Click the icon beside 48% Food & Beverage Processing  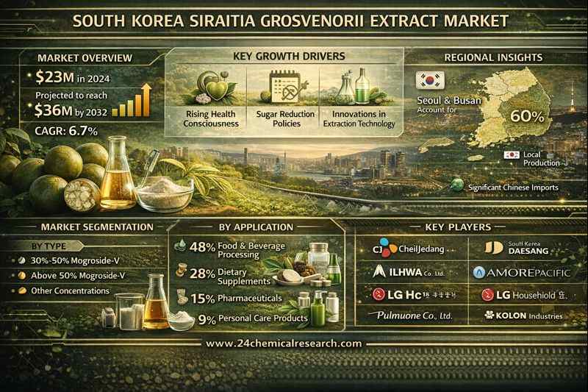point(180,245)
